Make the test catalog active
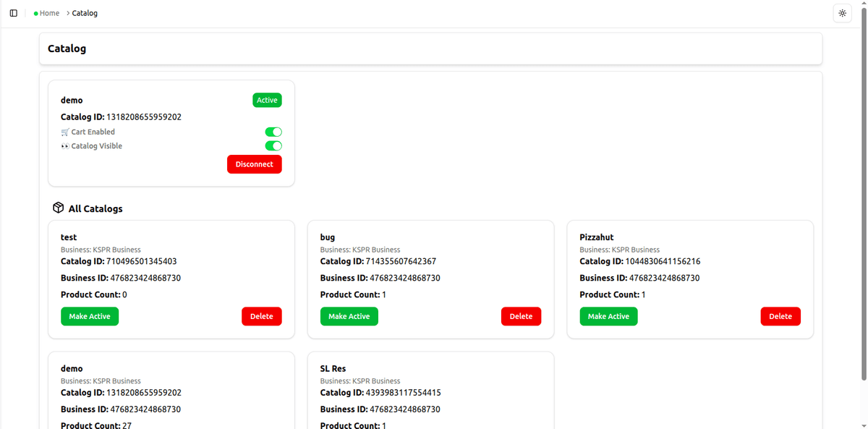This screenshot has width=868, height=429. point(90,316)
